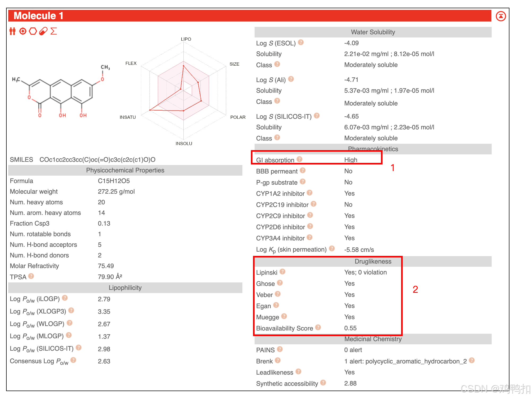Click the Druglikeness section header
The height and width of the screenshot is (398, 532).
tap(373, 261)
